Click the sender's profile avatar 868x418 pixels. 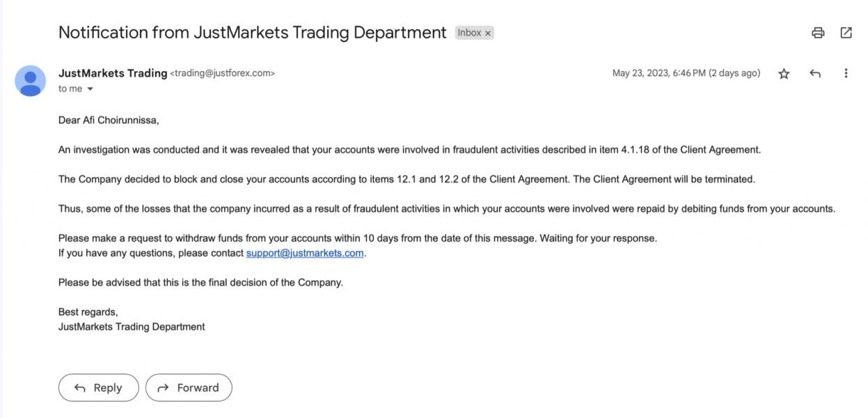(30, 81)
